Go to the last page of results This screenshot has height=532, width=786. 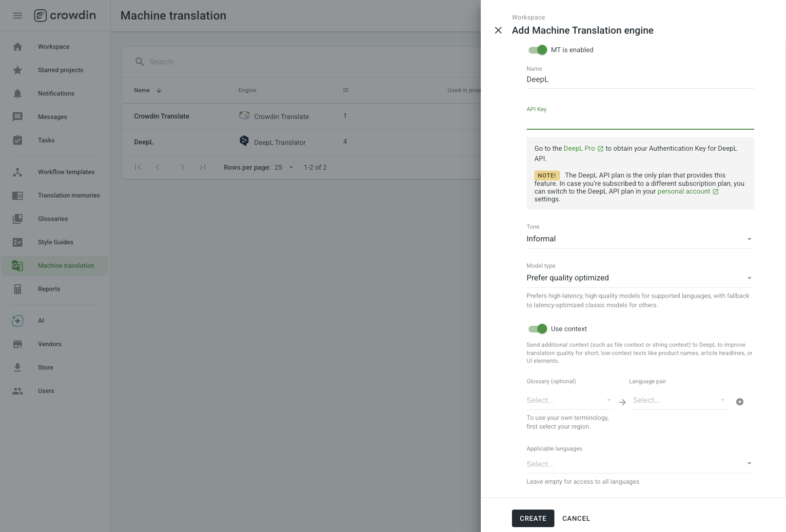202,167
